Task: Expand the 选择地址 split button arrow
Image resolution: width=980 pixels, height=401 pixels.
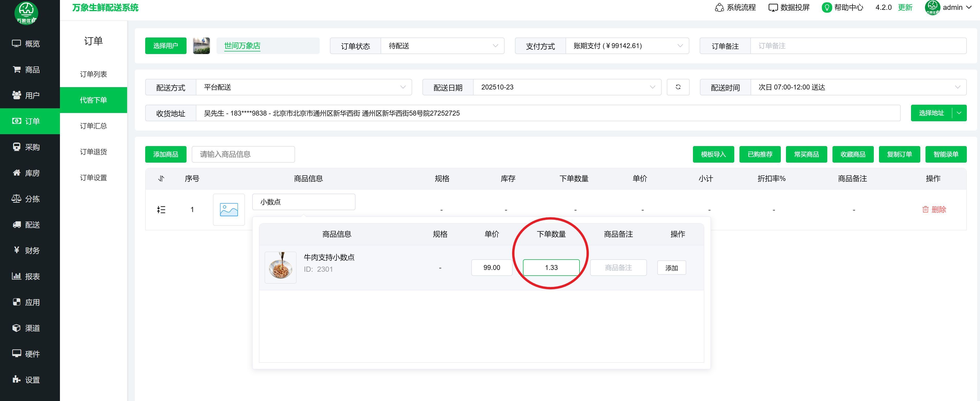Action: pos(959,113)
